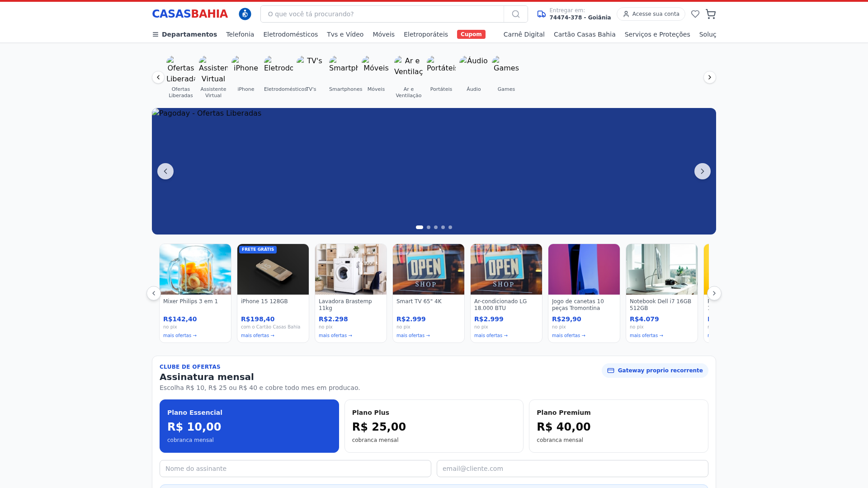Select the Plano Plus R$ 25,00 plan

point(434,426)
